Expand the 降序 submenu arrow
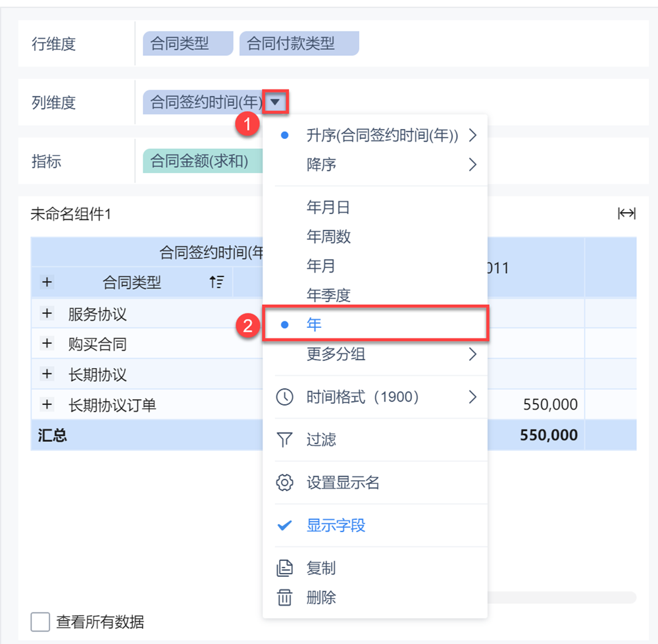Viewport: 658px width, 644px height. pos(472,164)
